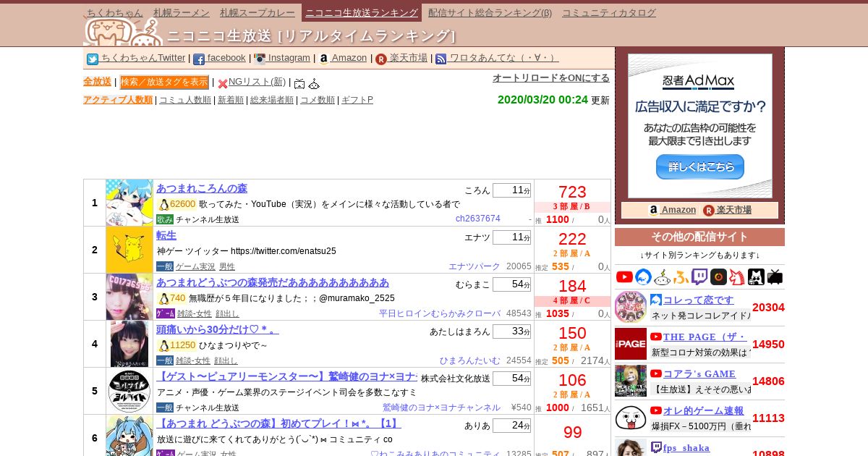
Task: Open the black cat mascot site icon
Action: point(756,276)
